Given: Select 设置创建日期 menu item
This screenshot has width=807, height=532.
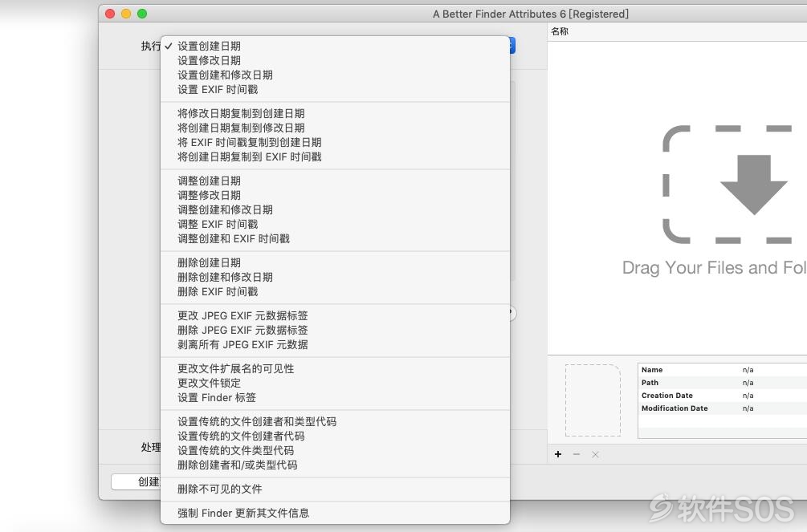Looking at the screenshot, I should [x=335, y=46].
